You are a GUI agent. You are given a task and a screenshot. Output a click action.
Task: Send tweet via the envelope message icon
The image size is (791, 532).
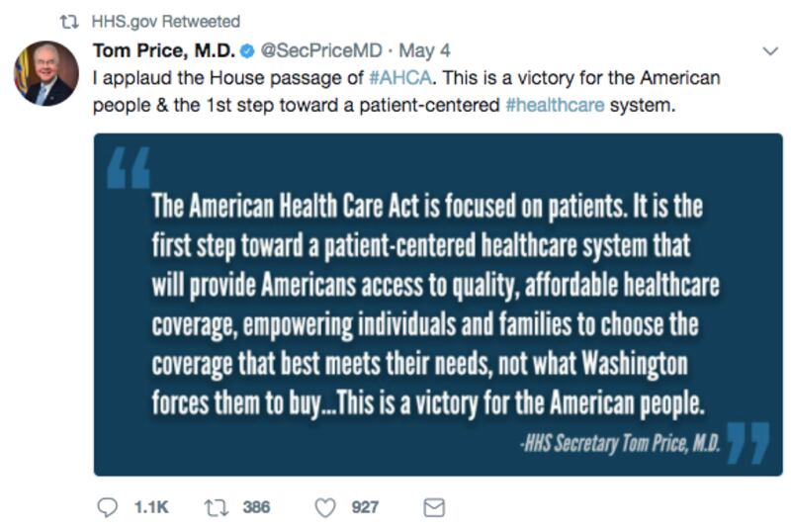[433, 507]
